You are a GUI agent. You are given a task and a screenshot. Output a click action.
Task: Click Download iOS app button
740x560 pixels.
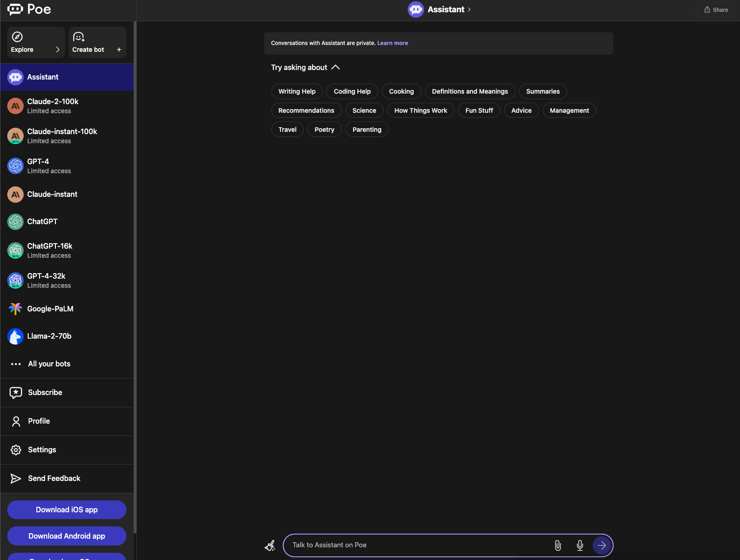click(67, 510)
